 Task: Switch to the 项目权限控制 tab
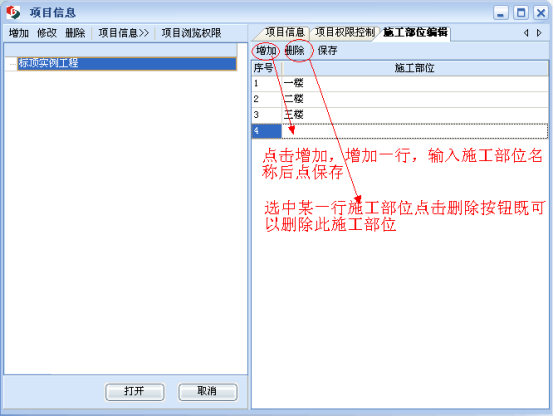click(x=345, y=33)
